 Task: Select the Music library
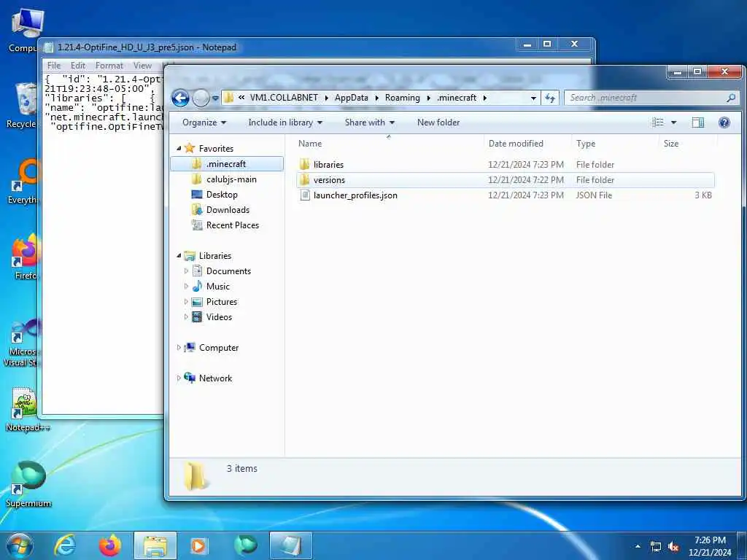click(217, 286)
